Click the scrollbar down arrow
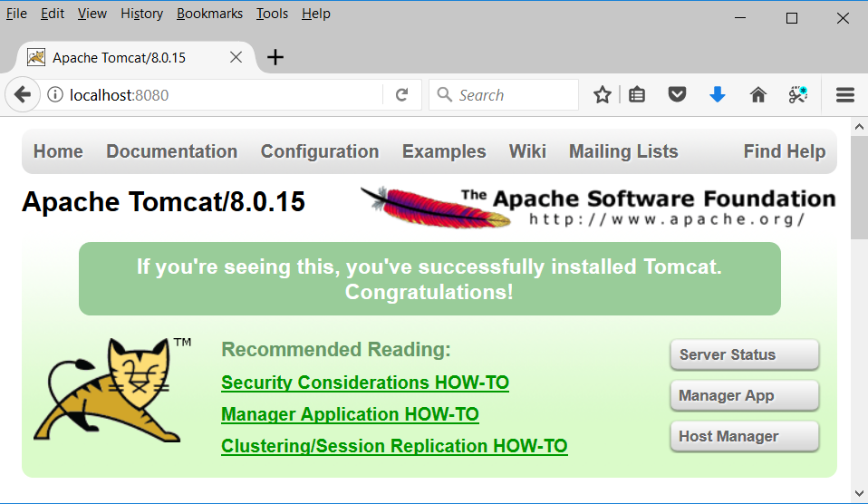This screenshot has height=504, width=868. [859, 493]
